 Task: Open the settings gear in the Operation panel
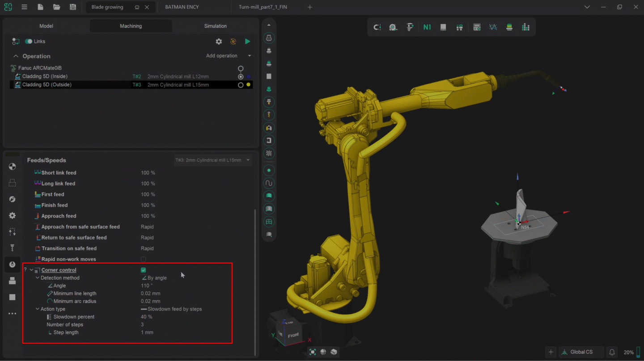pyautogui.click(x=219, y=41)
